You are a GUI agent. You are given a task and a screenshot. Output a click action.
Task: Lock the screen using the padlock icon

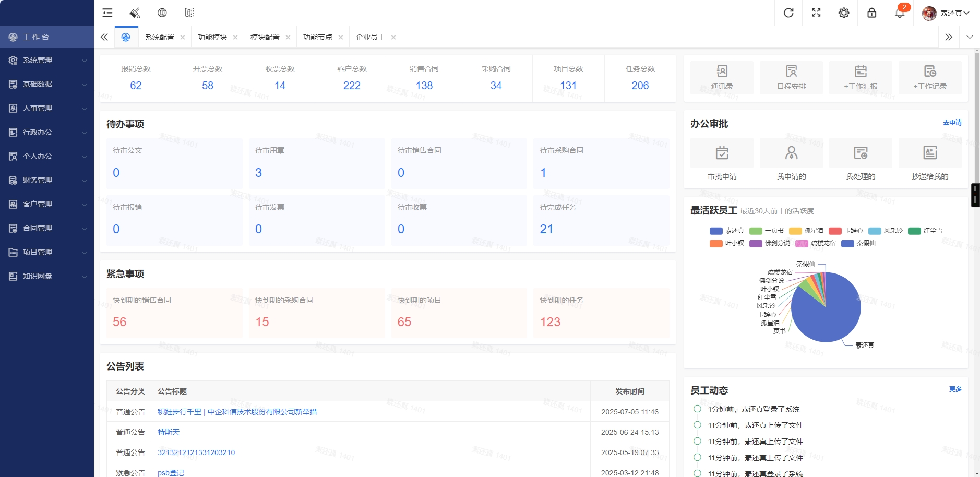tap(871, 12)
